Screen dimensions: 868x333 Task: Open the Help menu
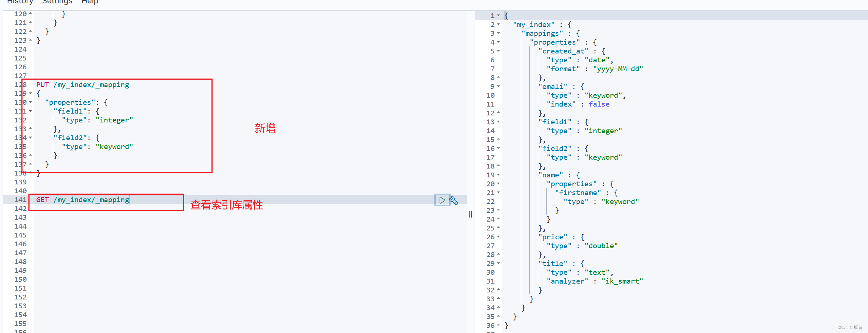90,2
